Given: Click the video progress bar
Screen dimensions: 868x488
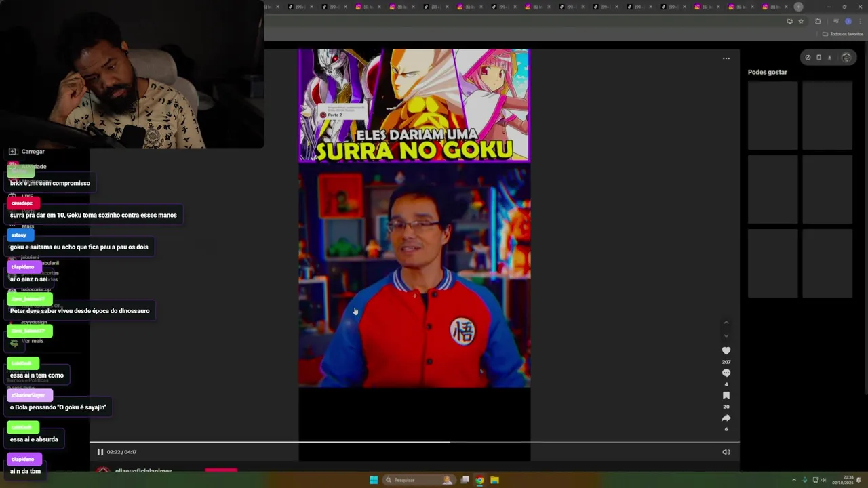Looking at the screenshot, I should coord(414,443).
